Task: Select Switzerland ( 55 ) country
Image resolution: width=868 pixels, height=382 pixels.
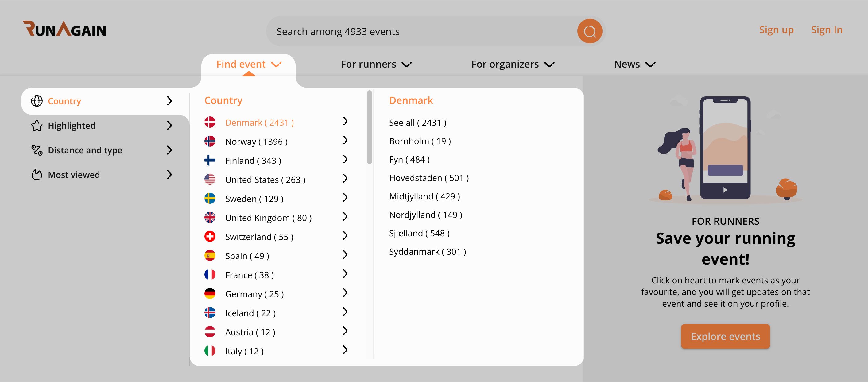Action: [x=259, y=237]
